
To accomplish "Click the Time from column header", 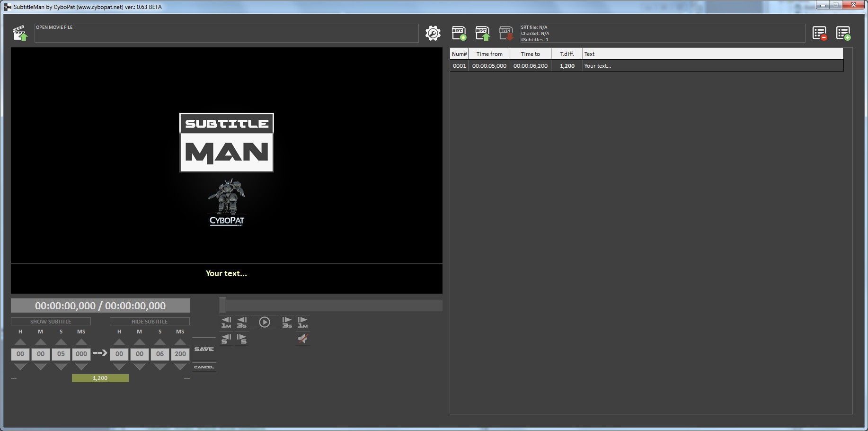I will coord(489,54).
